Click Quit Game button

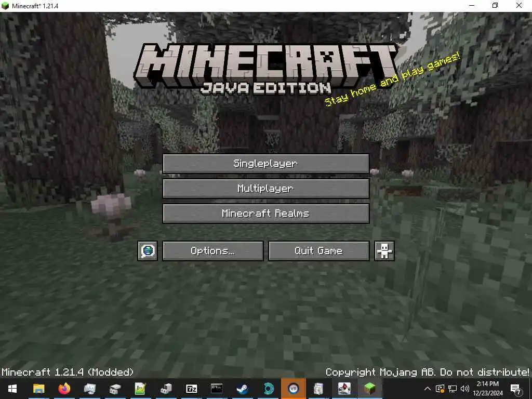pos(318,251)
